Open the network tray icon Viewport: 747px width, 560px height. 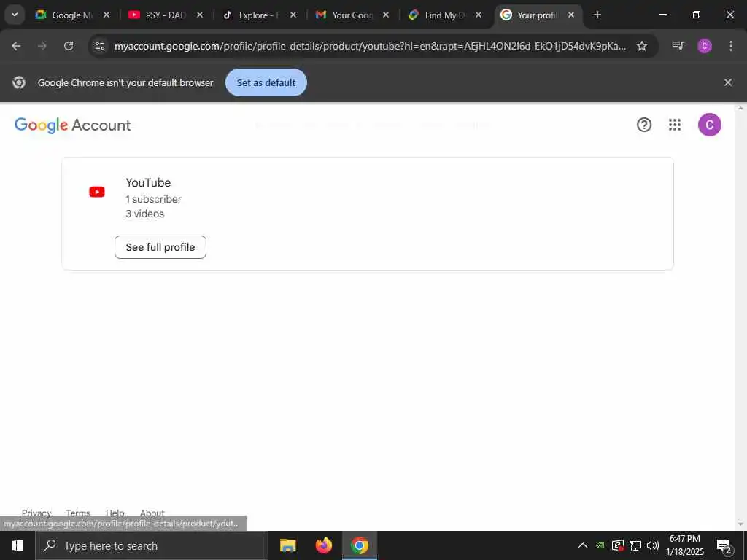pos(635,545)
